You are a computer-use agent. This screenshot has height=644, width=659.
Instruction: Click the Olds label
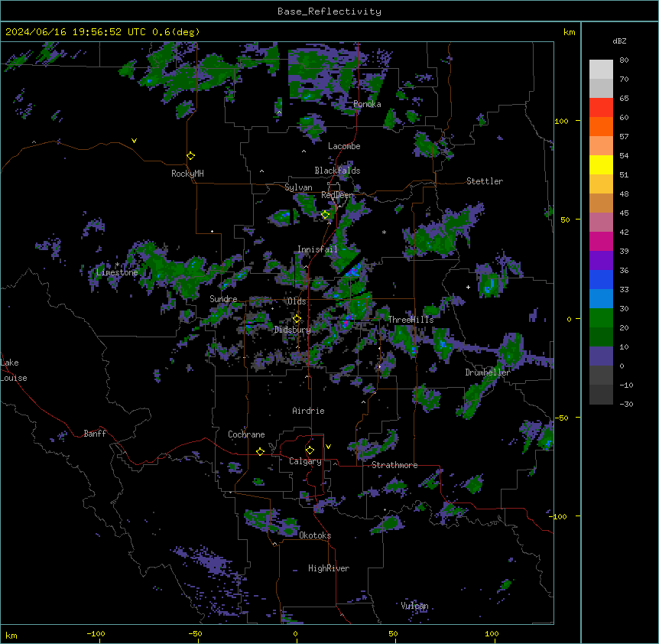pos(297,301)
